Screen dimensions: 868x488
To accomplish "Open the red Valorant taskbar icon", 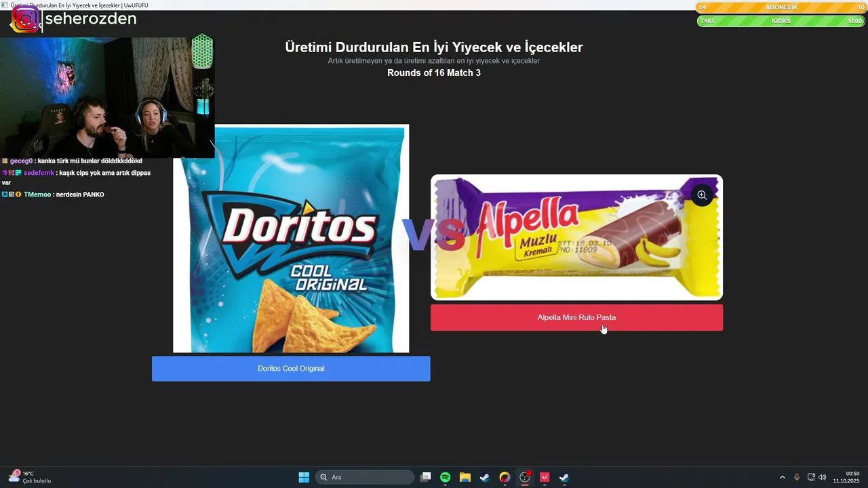I will tap(544, 477).
